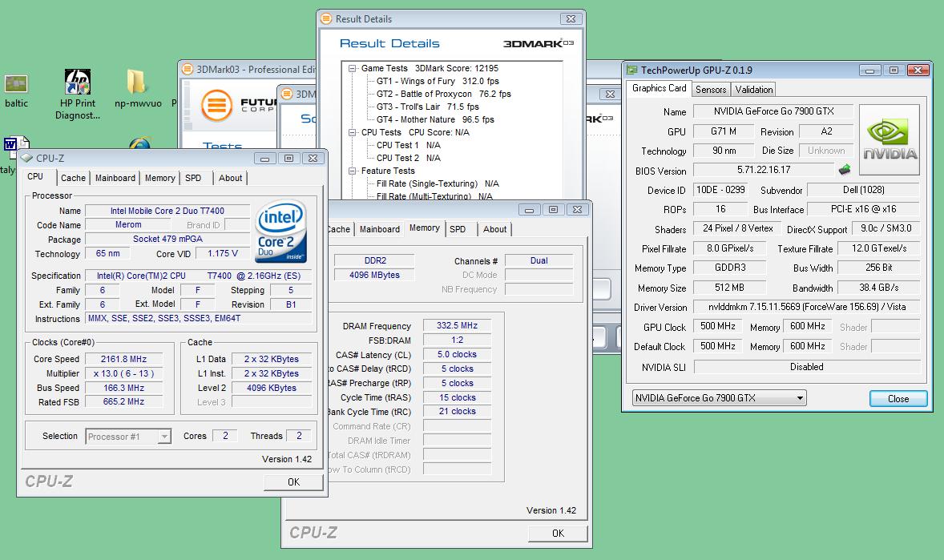This screenshot has width=944, height=560.
Task: Select GT2 - Battle of Proxycon row
Action: [x=444, y=94]
